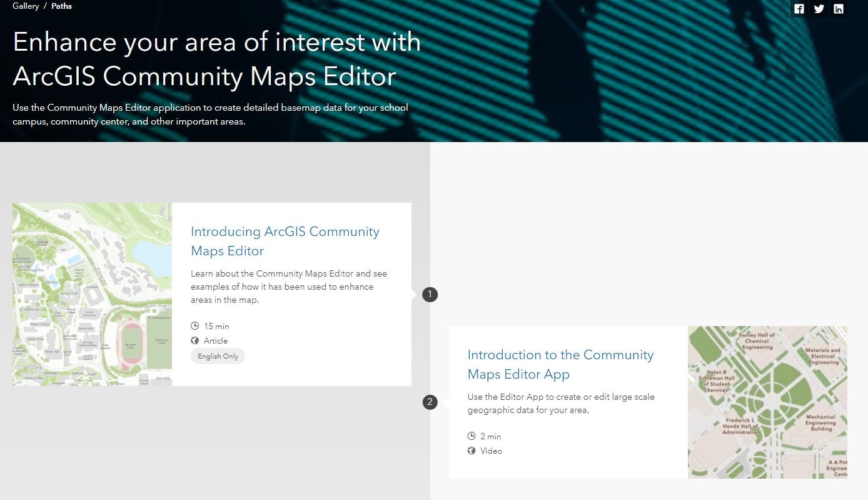The image size is (868, 500).
Task: Share the page on Twitter
Action: coord(819,9)
